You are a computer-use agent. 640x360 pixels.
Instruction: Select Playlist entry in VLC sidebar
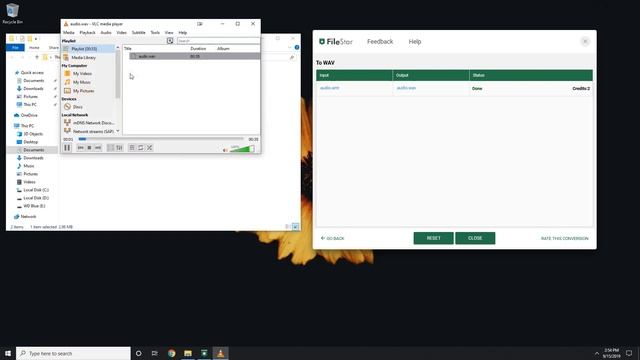88,49
